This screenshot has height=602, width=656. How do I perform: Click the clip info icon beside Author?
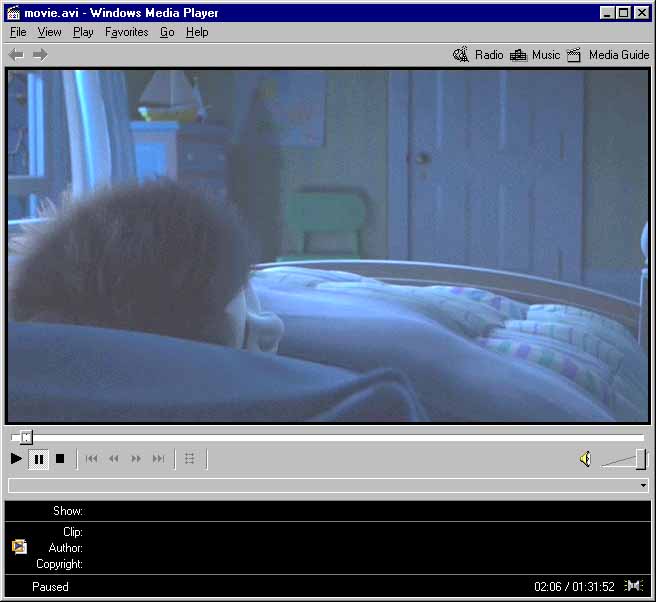(19, 547)
